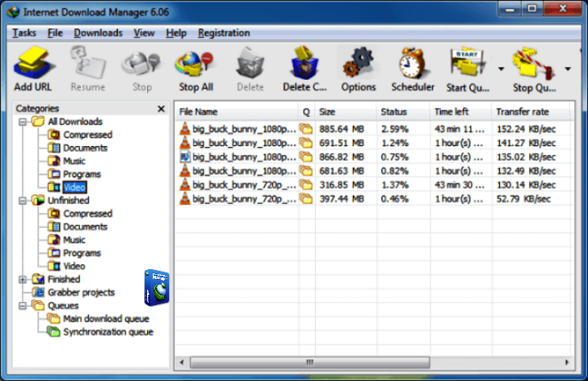Click the Delete Completed toolbar icon
588x381 pixels.
click(x=305, y=69)
